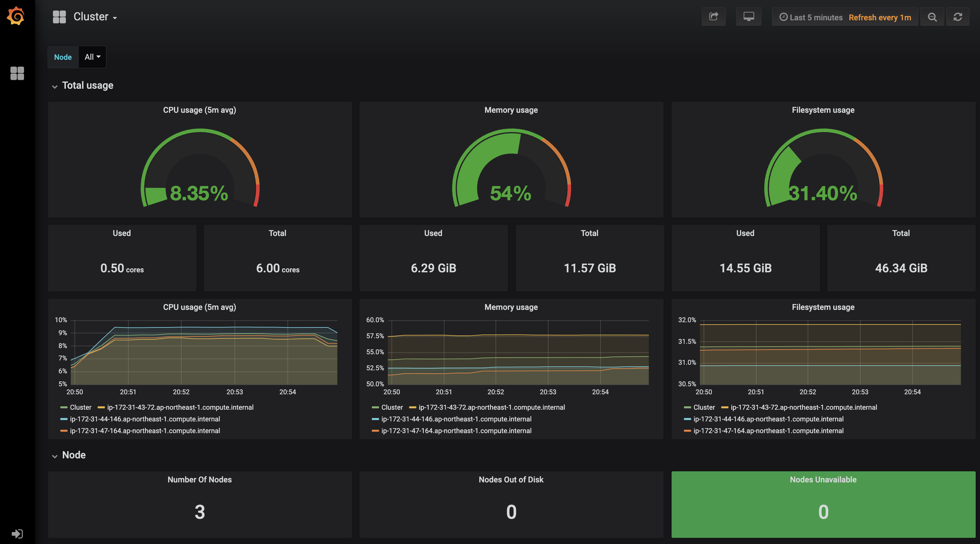The width and height of the screenshot is (980, 544).
Task: Click the zoom out time range icon
Action: coord(932,17)
